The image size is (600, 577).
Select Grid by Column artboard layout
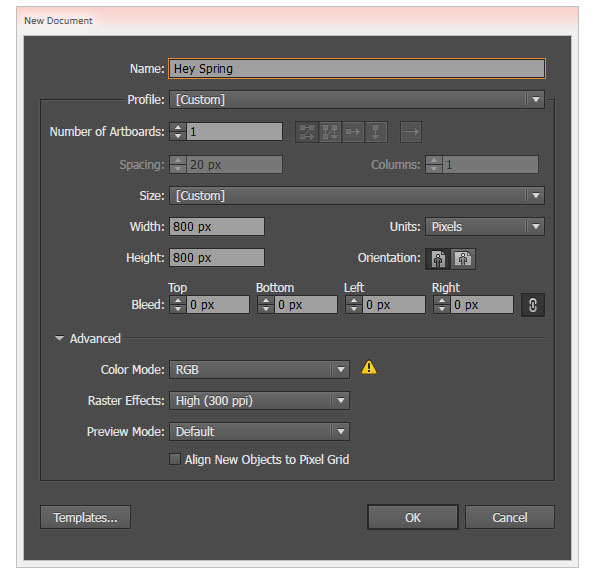tap(330, 131)
